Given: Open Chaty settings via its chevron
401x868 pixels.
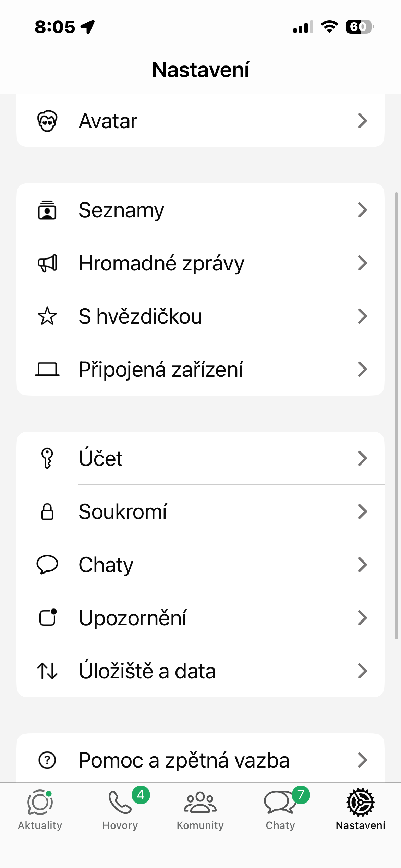Looking at the screenshot, I should [362, 565].
